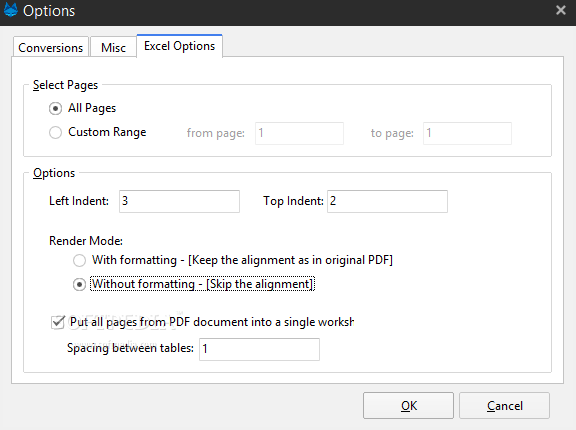Close the Options dialog
This screenshot has width=576, height=430.
tap(561, 10)
